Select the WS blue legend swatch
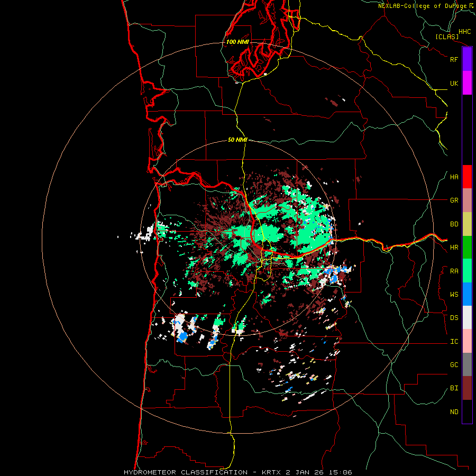 click(x=467, y=294)
